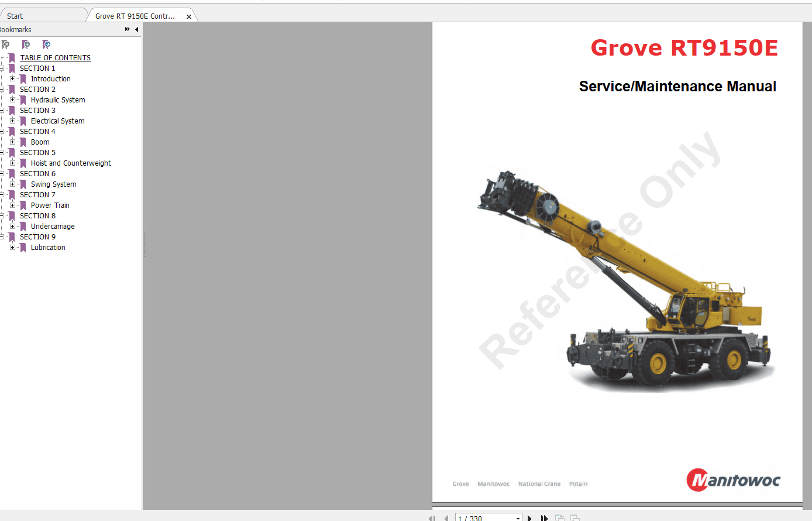Jump to the selected bookmark destination
The image size is (812, 521).
[x=46, y=44]
